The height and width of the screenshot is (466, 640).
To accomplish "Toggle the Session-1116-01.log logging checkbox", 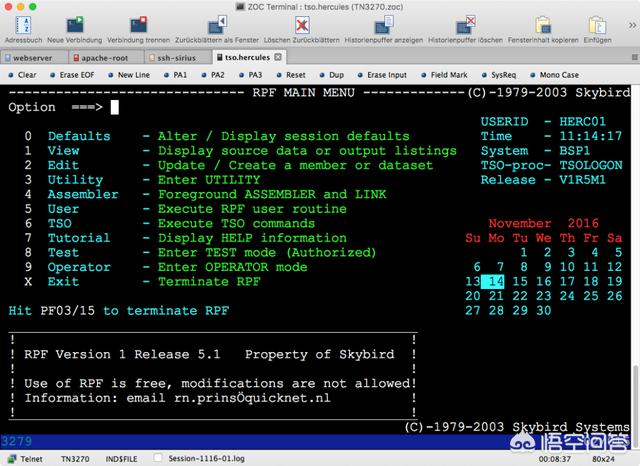I will click(158, 458).
